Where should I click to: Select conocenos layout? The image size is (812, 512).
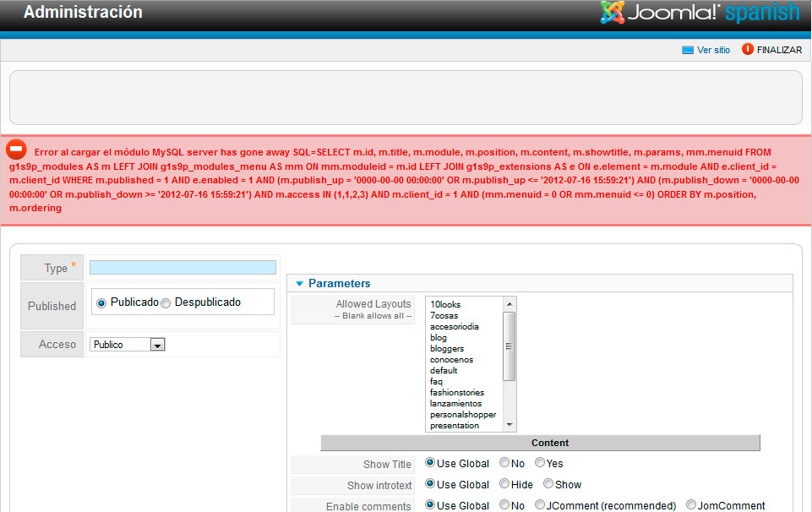point(451,359)
